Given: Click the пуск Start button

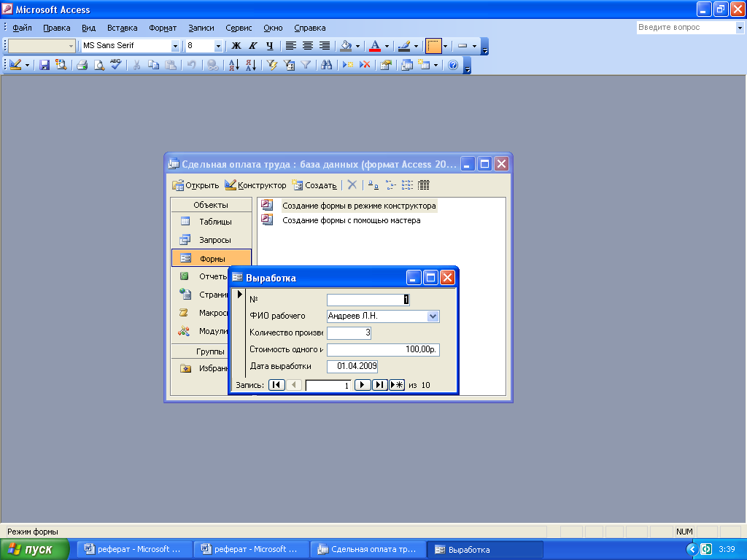Looking at the screenshot, I should 34,549.
